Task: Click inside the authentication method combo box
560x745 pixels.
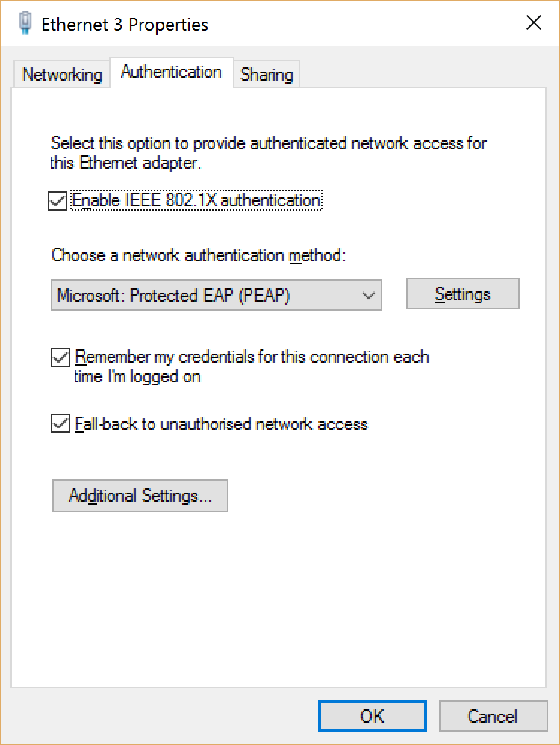Action: pyautogui.click(x=187, y=295)
